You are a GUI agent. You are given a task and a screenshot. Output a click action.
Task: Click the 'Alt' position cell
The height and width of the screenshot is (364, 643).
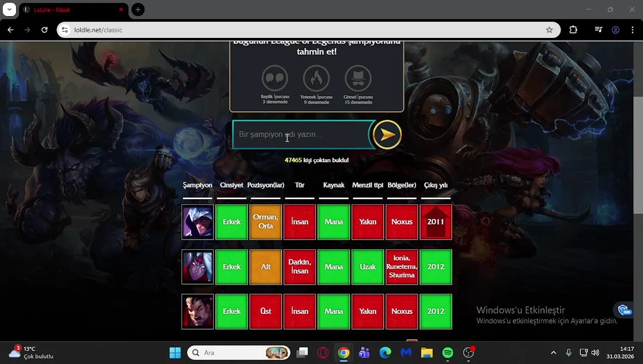(265, 267)
